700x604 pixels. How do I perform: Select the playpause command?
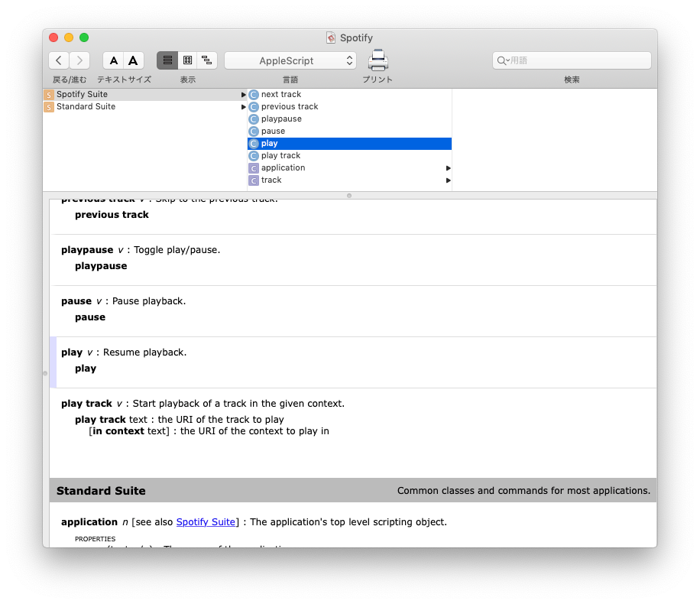click(x=349, y=119)
